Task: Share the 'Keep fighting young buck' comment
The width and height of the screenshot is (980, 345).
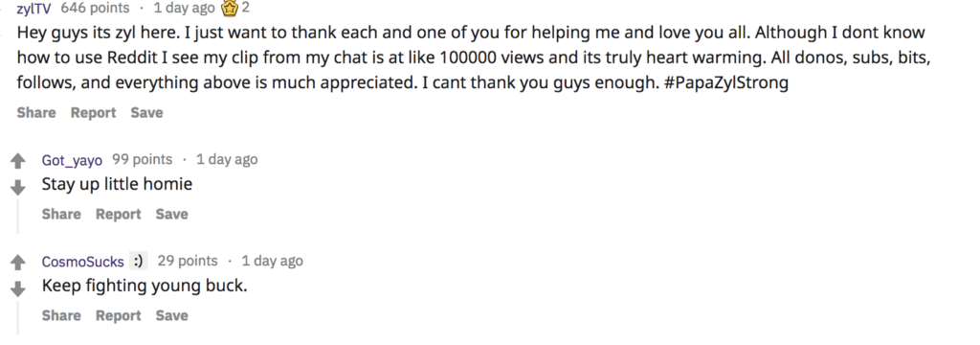Action: [61, 315]
